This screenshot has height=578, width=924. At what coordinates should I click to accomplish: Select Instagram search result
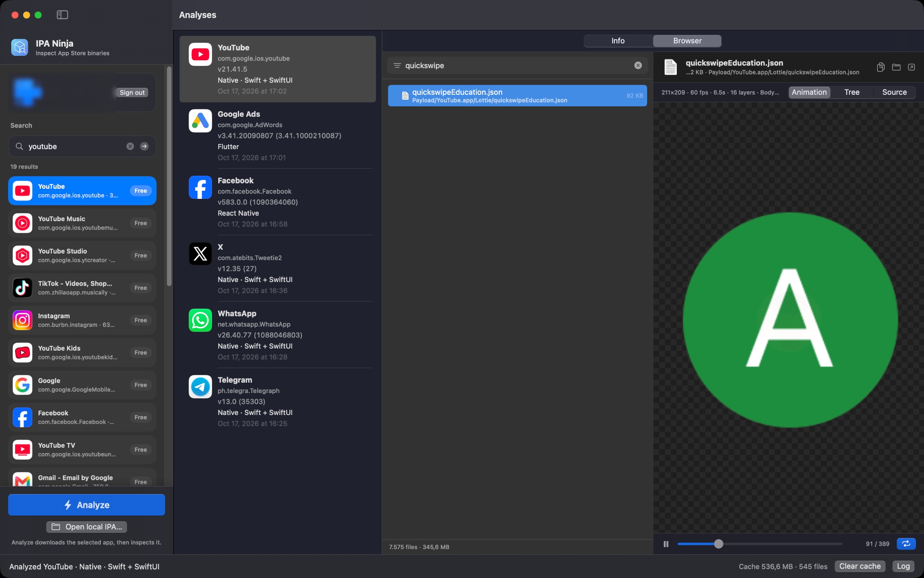click(x=82, y=320)
